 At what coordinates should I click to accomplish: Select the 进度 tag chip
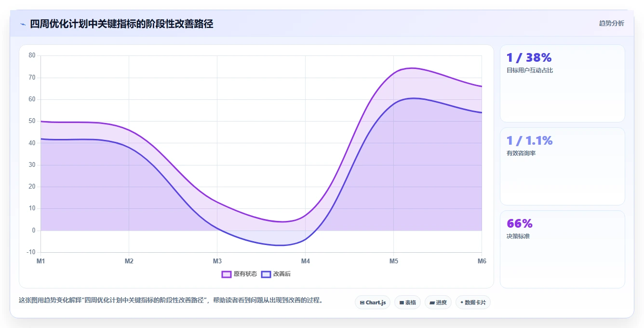pyautogui.click(x=438, y=302)
